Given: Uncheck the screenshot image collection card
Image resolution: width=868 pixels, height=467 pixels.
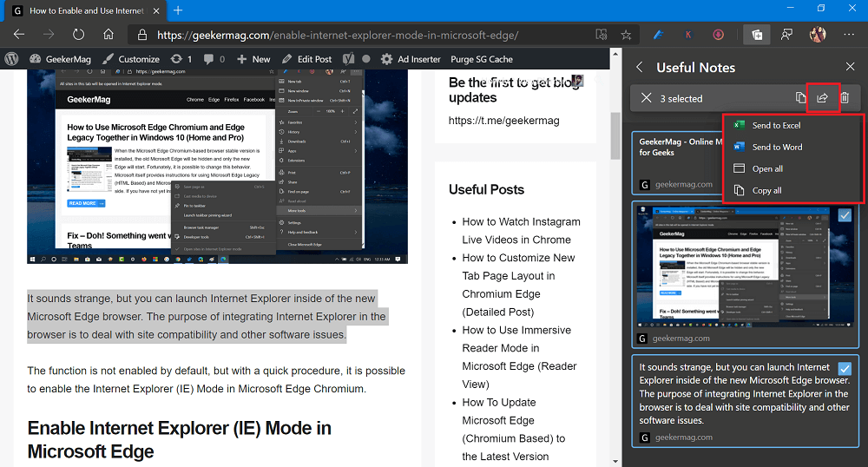Looking at the screenshot, I should (x=845, y=215).
